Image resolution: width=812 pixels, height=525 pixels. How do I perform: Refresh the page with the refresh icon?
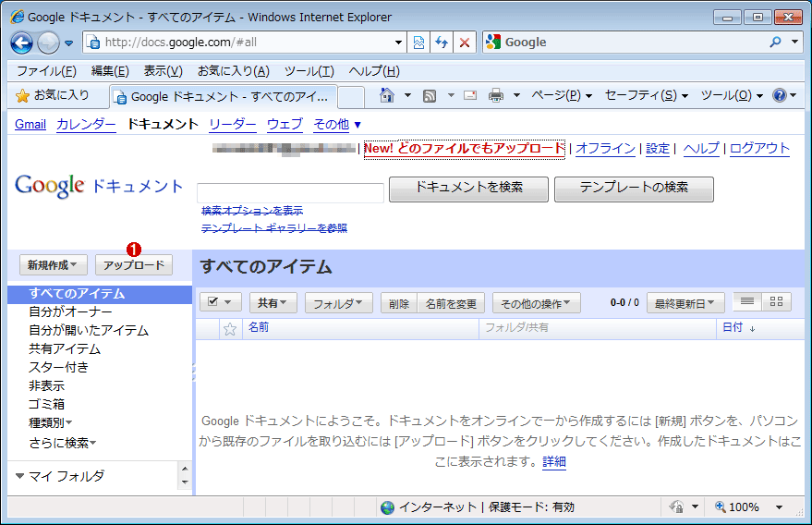tap(442, 43)
